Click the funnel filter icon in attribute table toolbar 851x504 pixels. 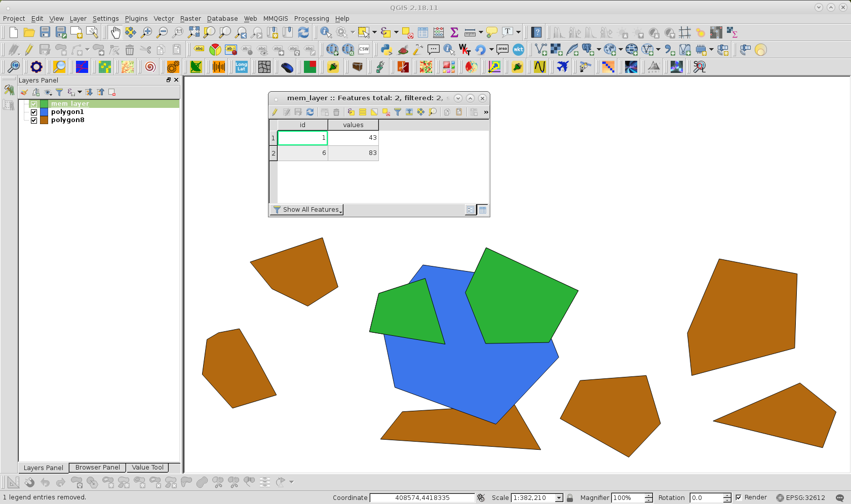[x=398, y=112]
